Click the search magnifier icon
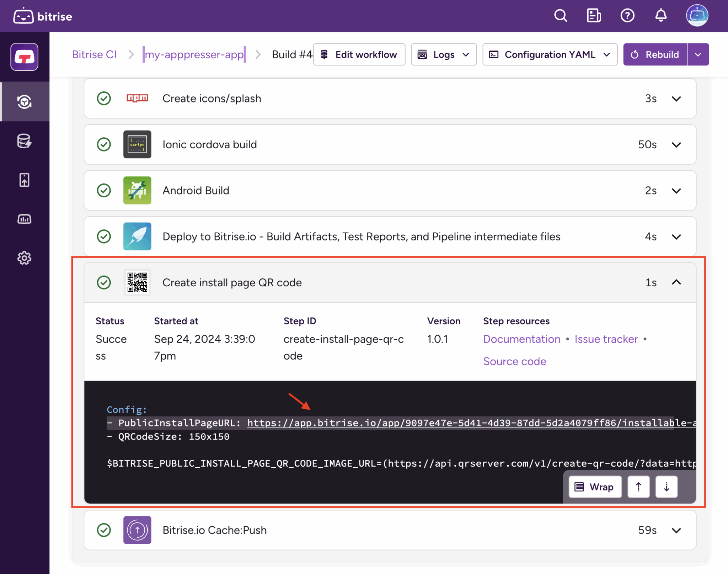This screenshot has height=574, width=728. click(x=561, y=16)
